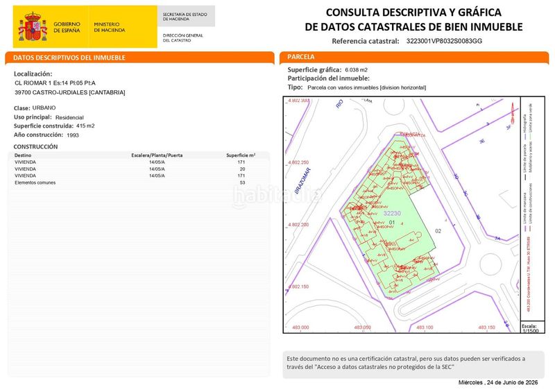Select the date "Miércoles , 24 de Junio de 2026"
The width and height of the screenshot is (555, 392).
click(x=498, y=382)
